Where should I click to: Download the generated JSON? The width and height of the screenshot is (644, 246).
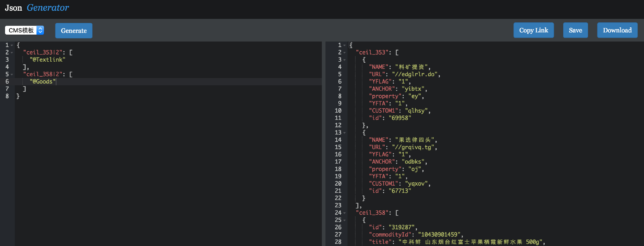617,30
